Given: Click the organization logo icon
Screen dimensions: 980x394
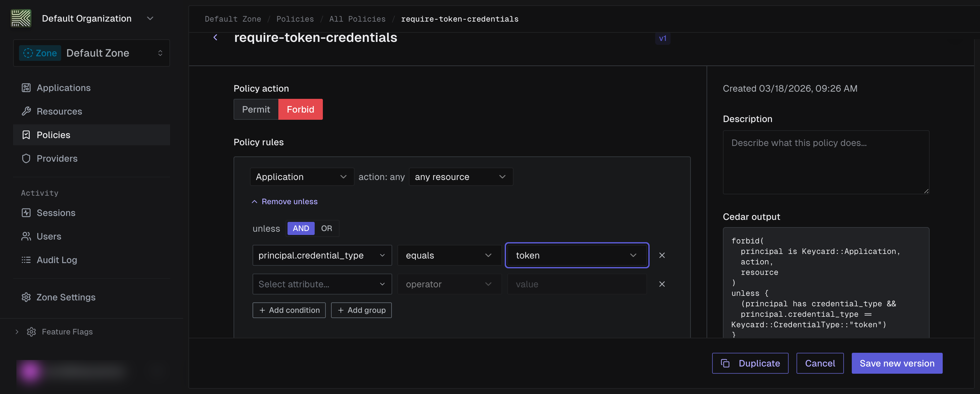Looking at the screenshot, I should point(21,18).
